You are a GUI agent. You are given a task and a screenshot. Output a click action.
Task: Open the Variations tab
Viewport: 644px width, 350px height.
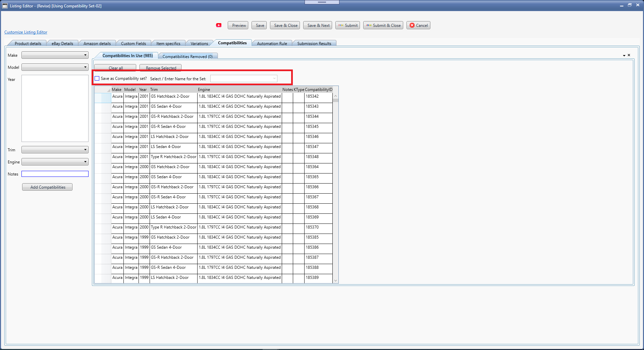pos(199,43)
